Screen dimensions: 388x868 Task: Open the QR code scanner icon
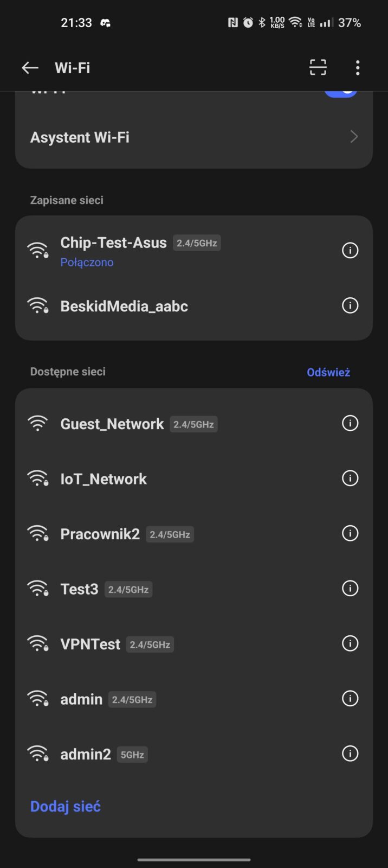pyautogui.click(x=318, y=68)
